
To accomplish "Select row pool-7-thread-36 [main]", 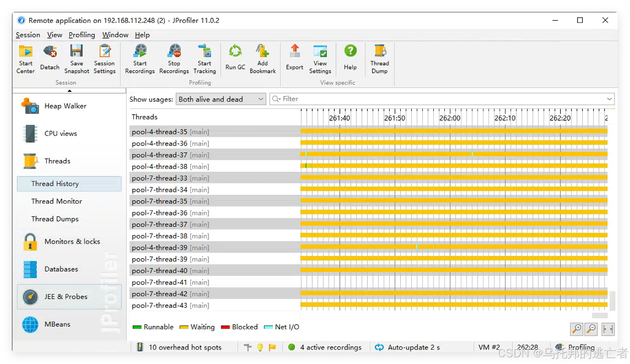I will point(368,213).
